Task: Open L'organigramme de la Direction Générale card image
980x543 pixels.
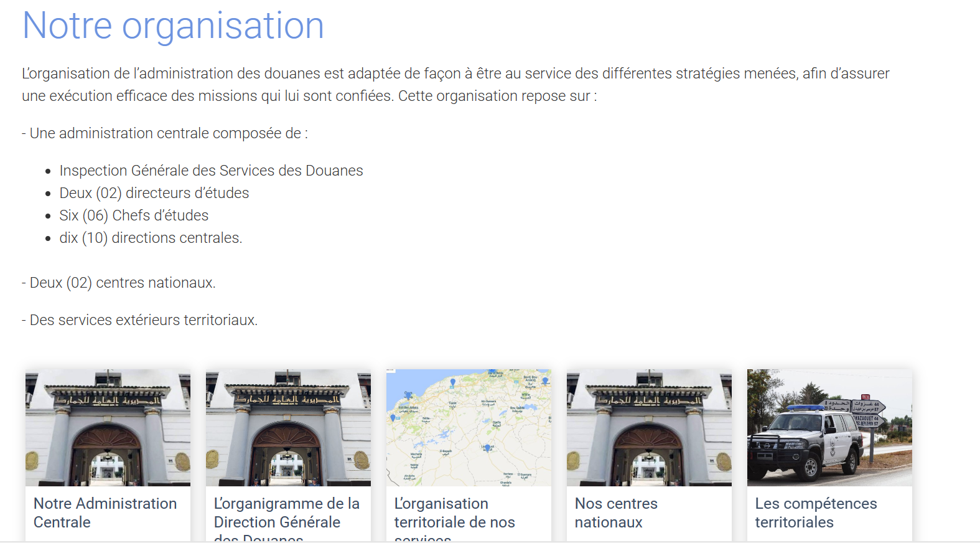Action: coord(288,427)
